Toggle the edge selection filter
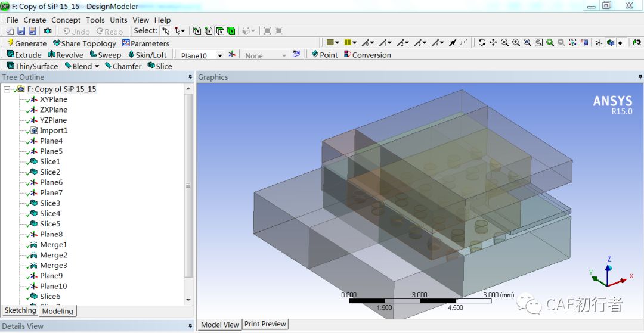644x333 pixels. point(209,31)
